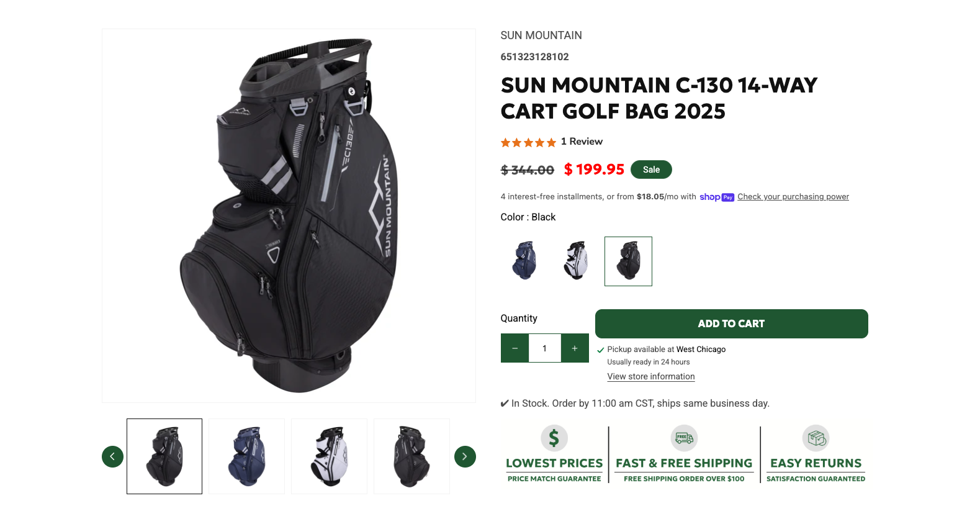Click the next thumbnail arrow button
The height and width of the screenshot is (511, 980).
(x=465, y=456)
